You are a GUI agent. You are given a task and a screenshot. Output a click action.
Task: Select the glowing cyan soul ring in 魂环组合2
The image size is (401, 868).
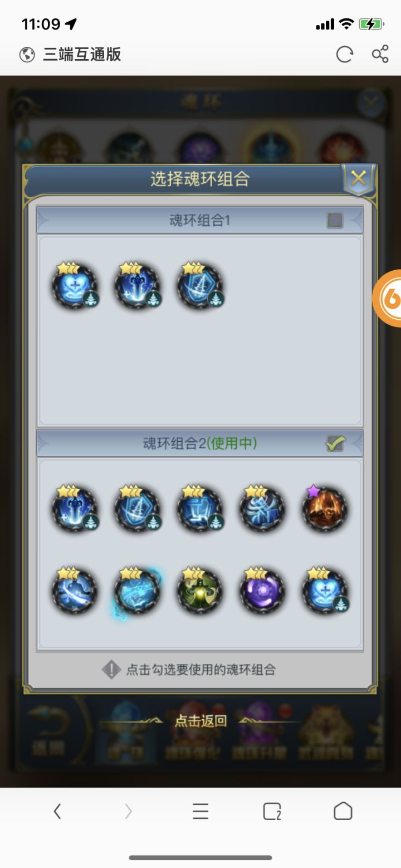[136, 591]
